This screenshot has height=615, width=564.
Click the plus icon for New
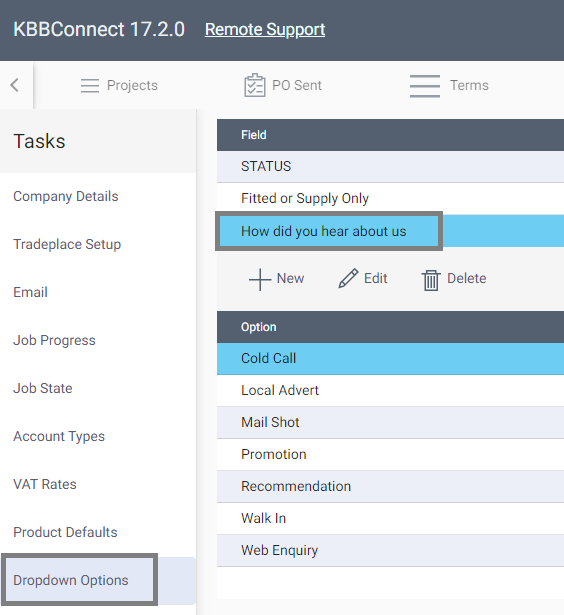(x=260, y=279)
